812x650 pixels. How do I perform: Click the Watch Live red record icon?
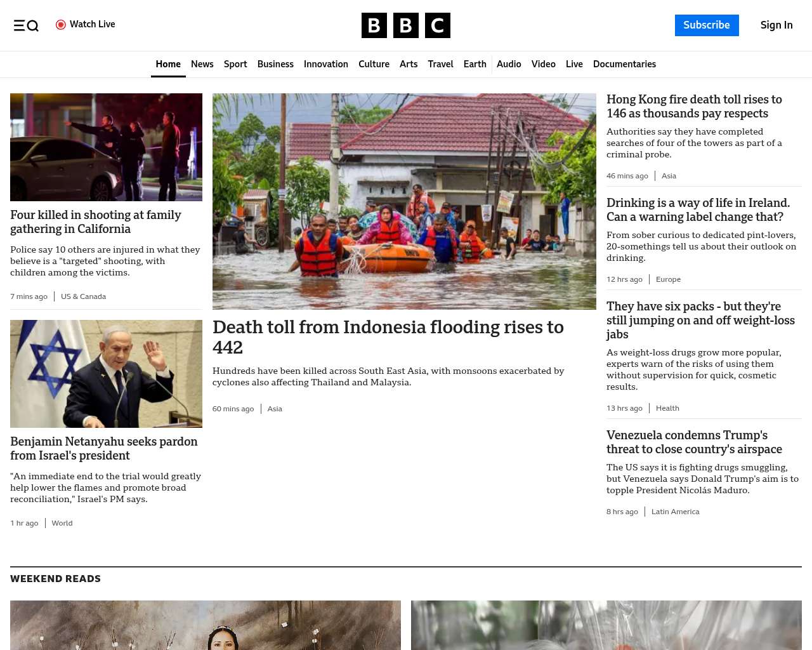pos(61,25)
